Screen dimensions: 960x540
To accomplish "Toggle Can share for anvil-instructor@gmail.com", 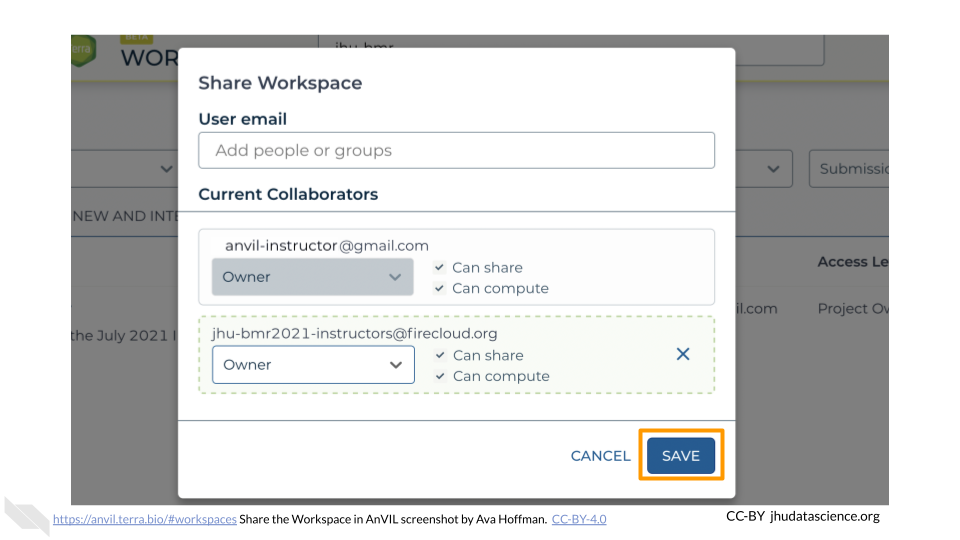I will (x=439, y=268).
